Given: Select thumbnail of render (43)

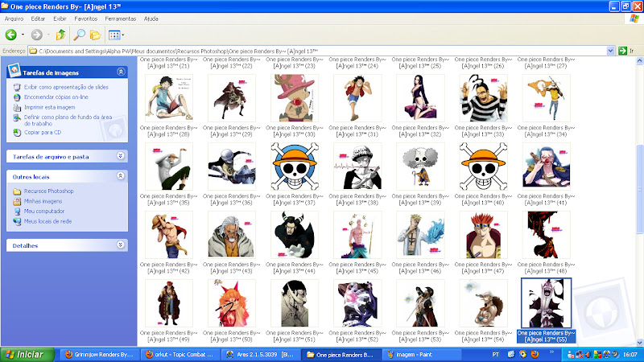Looking at the screenshot, I should coord(232,235).
